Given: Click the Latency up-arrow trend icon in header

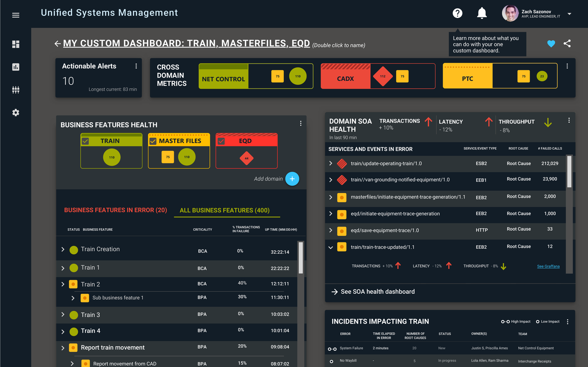Looking at the screenshot, I should 489,122.
